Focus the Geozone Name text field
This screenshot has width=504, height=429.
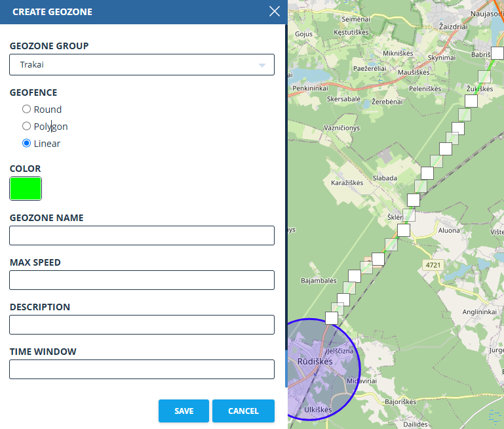142,235
